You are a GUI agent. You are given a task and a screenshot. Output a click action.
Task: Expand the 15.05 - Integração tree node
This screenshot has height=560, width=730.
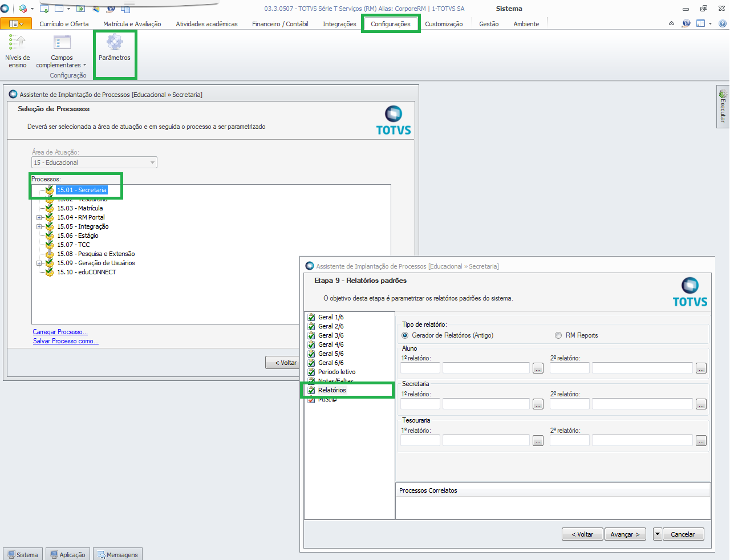pyautogui.click(x=39, y=226)
